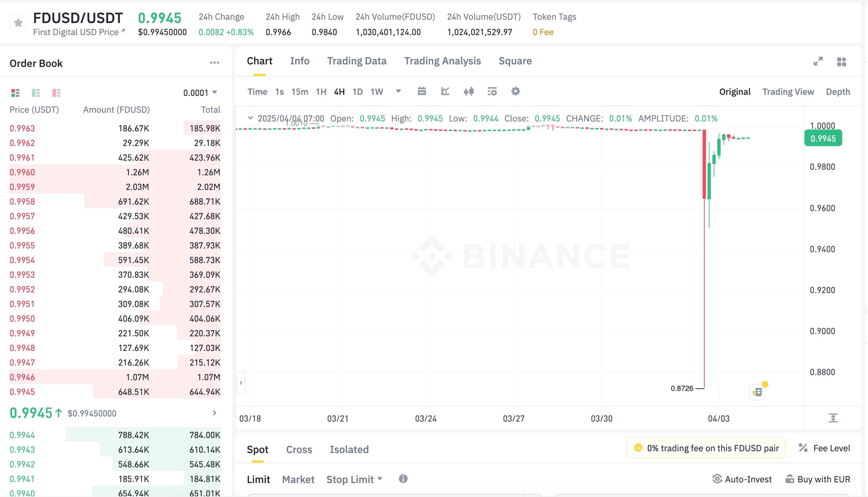The height and width of the screenshot is (497, 868).
Task: Select 1s chart interval
Action: click(279, 91)
